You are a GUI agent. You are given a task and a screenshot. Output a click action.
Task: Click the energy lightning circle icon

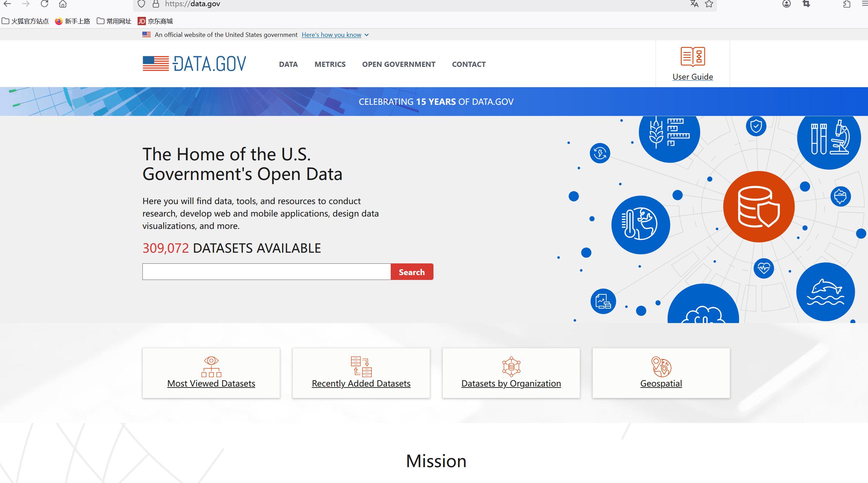[600, 153]
